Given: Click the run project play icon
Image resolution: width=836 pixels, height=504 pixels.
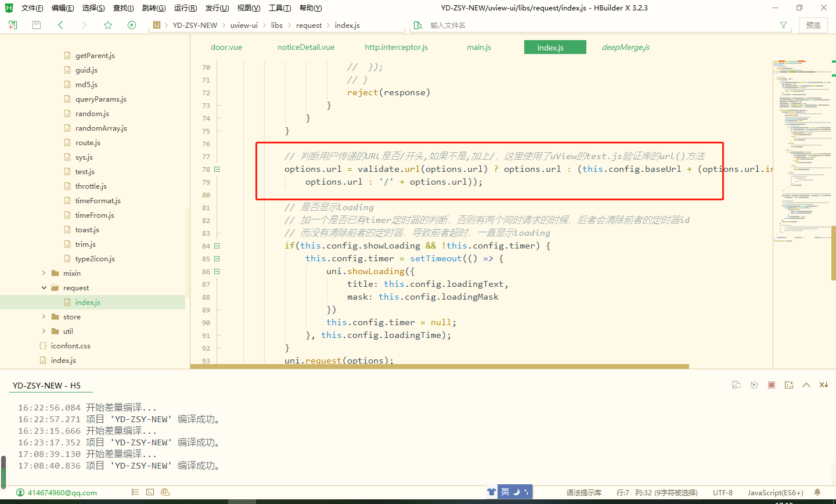Looking at the screenshot, I should [x=131, y=25].
